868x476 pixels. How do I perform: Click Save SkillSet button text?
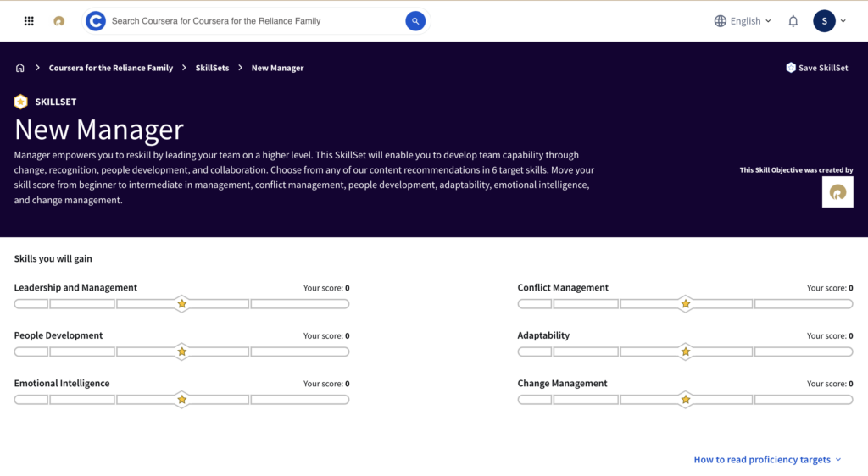pos(823,68)
